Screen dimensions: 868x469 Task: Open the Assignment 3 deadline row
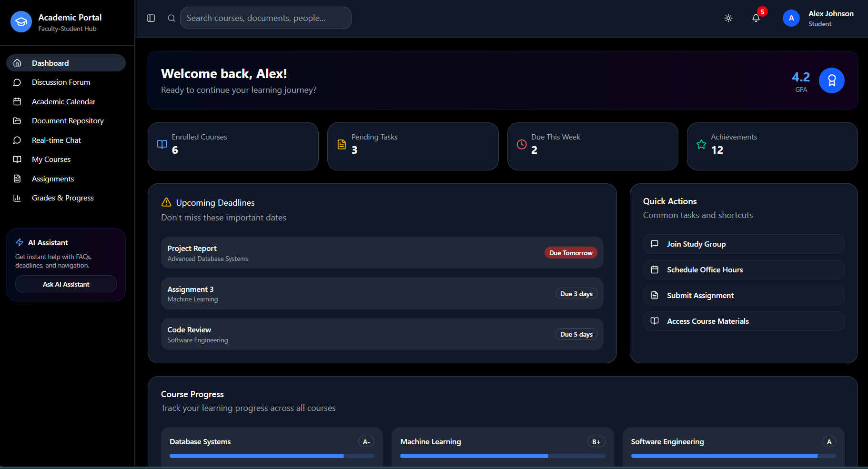tap(382, 294)
